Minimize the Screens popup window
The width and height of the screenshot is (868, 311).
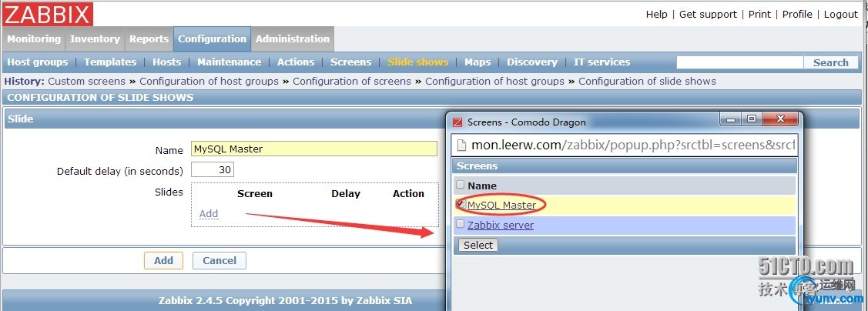coord(731,119)
